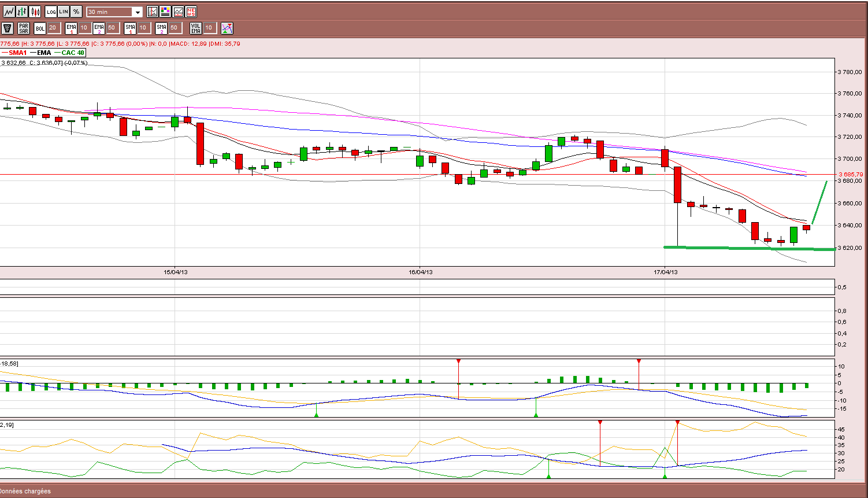
Task: Toggle the LOG scale button
Action: 51,12
